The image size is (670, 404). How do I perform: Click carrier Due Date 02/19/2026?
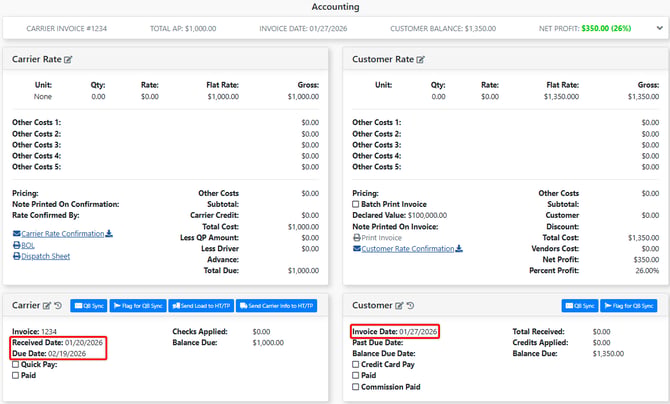(49, 353)
